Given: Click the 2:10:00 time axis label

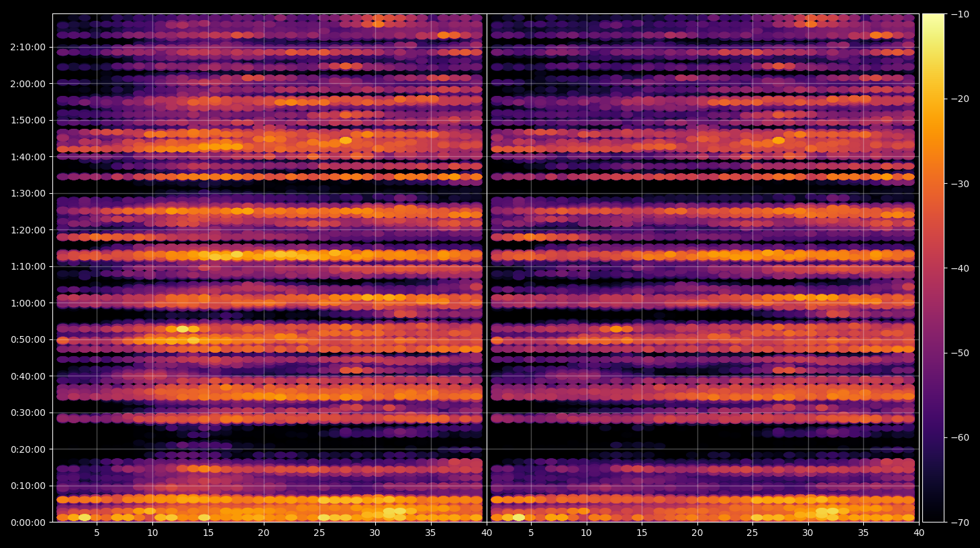Looking at the screenshot, I should [x=28, y=47].
